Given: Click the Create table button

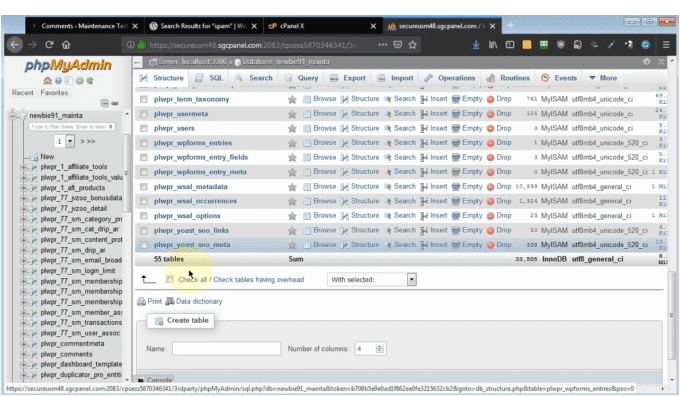Looking at the screenshot, I should pyautogui.click(x=182, y=321).
